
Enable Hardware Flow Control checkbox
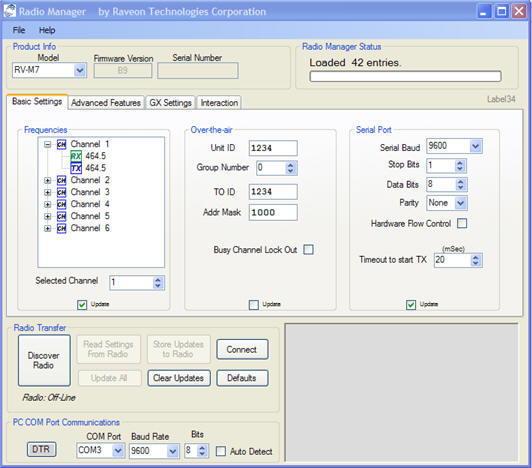[462, 223]
